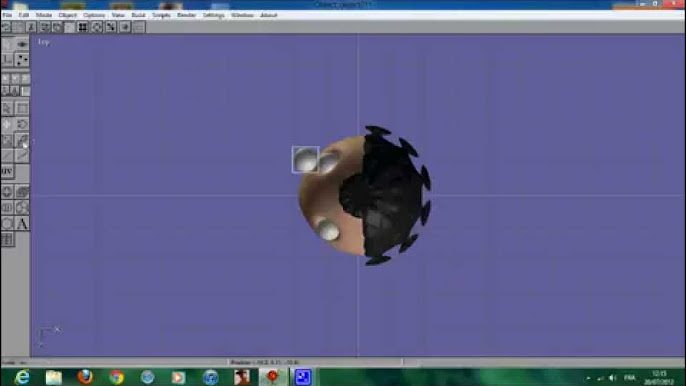Select the UV texture tool
Screen dimensions: 686x386
pyautogui.click(x=7, y=171)
